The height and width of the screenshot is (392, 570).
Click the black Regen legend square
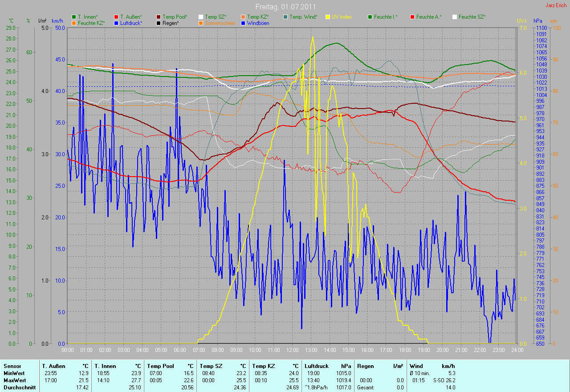159,23
